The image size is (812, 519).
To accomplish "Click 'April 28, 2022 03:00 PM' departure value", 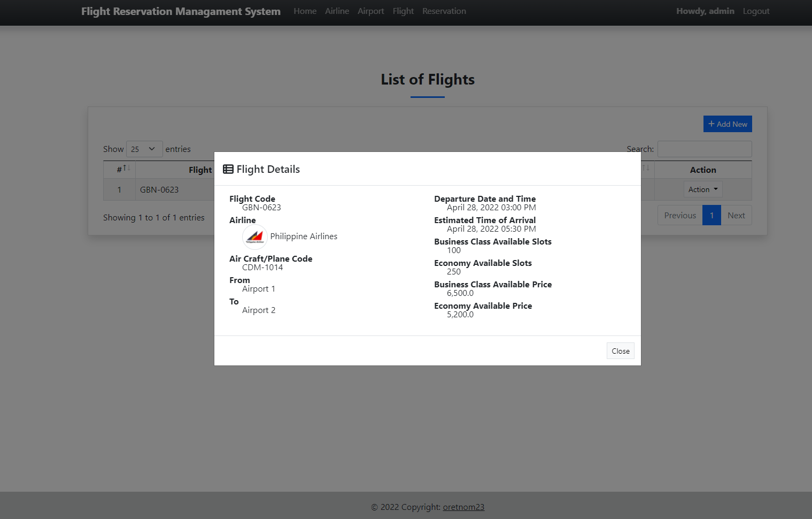I will tap(491, 208).
